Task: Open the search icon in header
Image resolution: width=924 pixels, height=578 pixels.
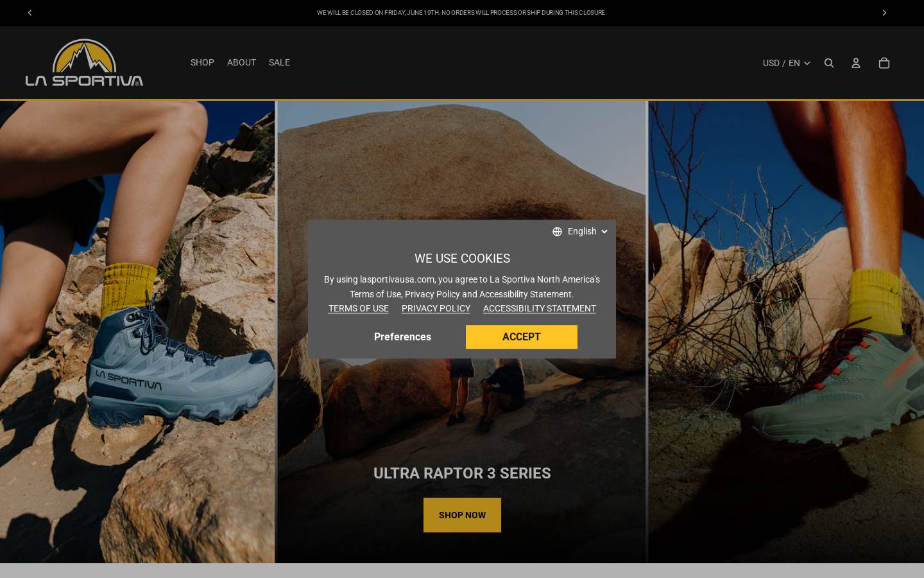Action: [829, 63]
